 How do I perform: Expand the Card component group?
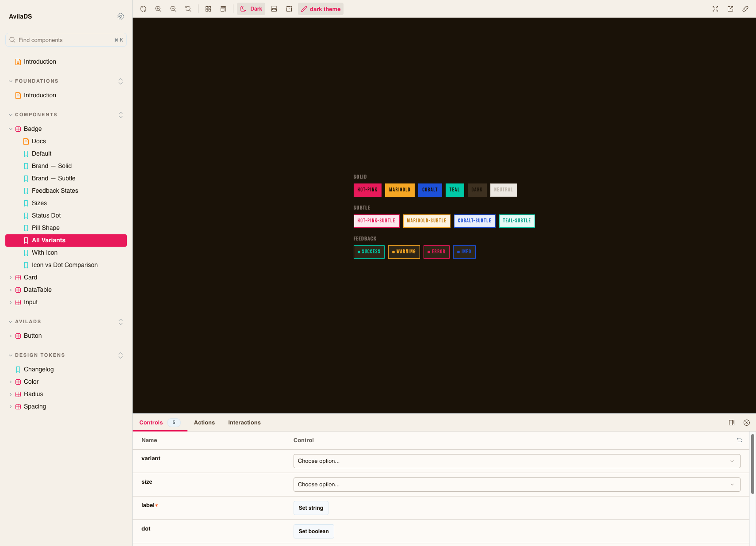(10, 277)
